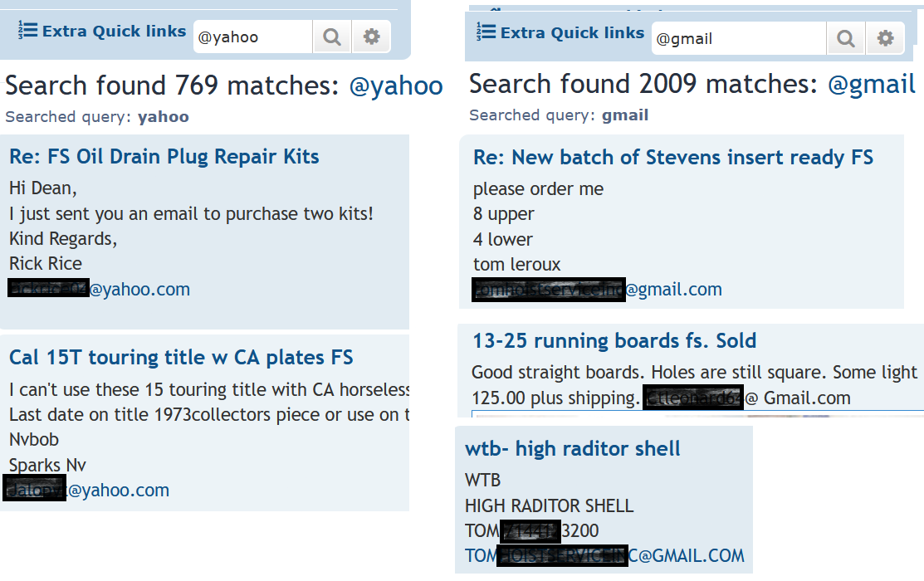Open the gear settings next to the @gmail search

[886, 39]
